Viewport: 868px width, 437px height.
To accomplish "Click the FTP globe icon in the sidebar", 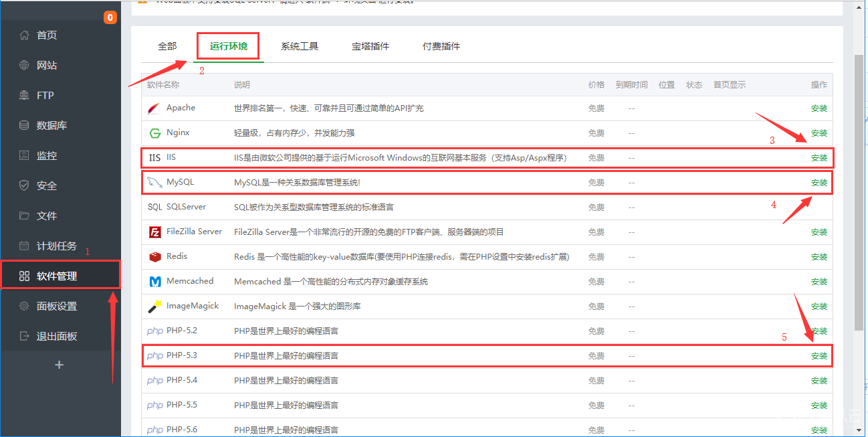I will (x=25, y=95).
